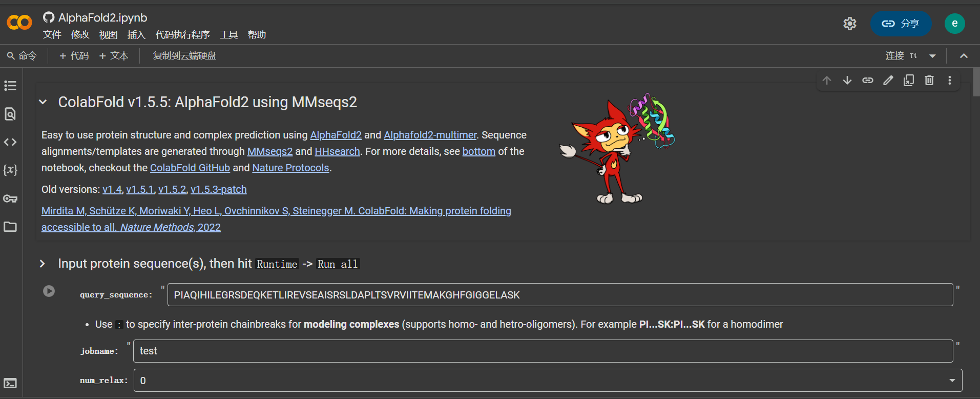Open the cell's more options menu
The width and height of the screenshot is (980, 399).
click(x=950, y=81)
